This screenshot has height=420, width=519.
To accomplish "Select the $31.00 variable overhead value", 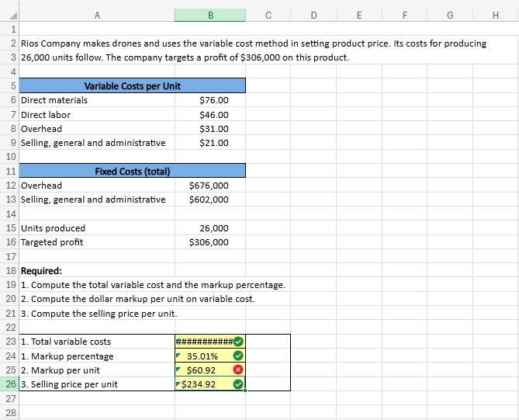I will [x=210, y=129].
